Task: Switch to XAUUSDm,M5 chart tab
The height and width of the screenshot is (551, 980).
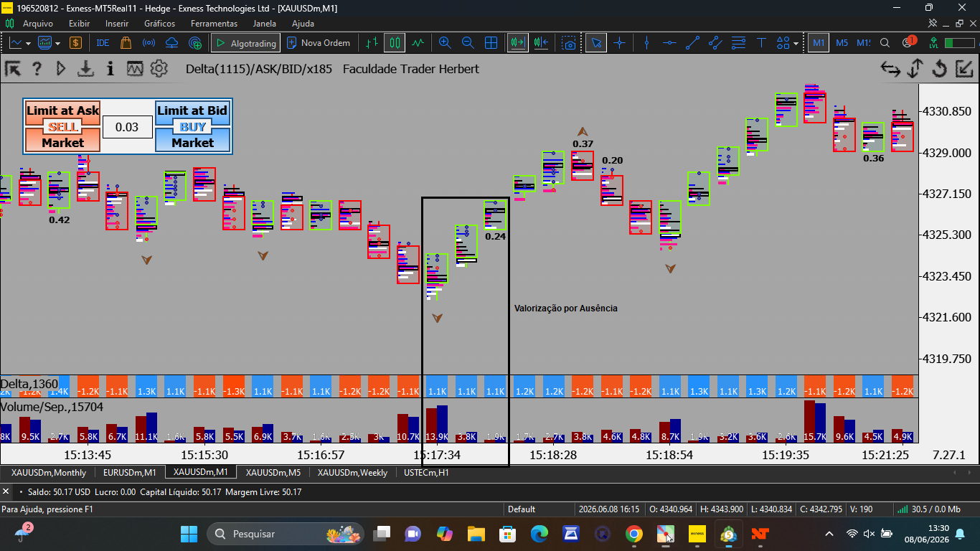Action: tap(273, 472)
